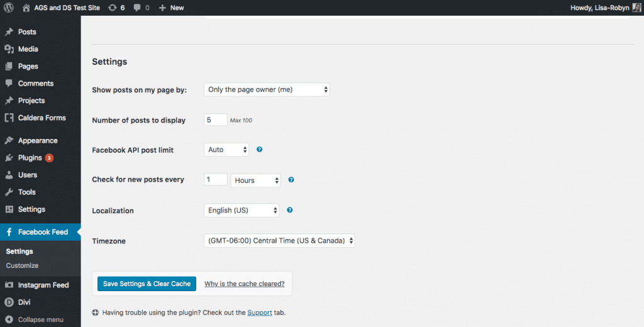Click the Settings sliders icon in sidebar
644x327 pixels.
point(9,209)
